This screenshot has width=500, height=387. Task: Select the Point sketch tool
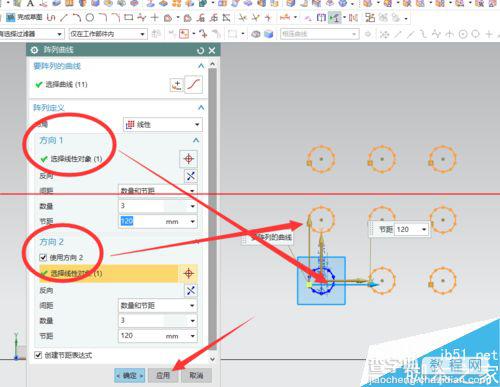[x=154, y=17]
